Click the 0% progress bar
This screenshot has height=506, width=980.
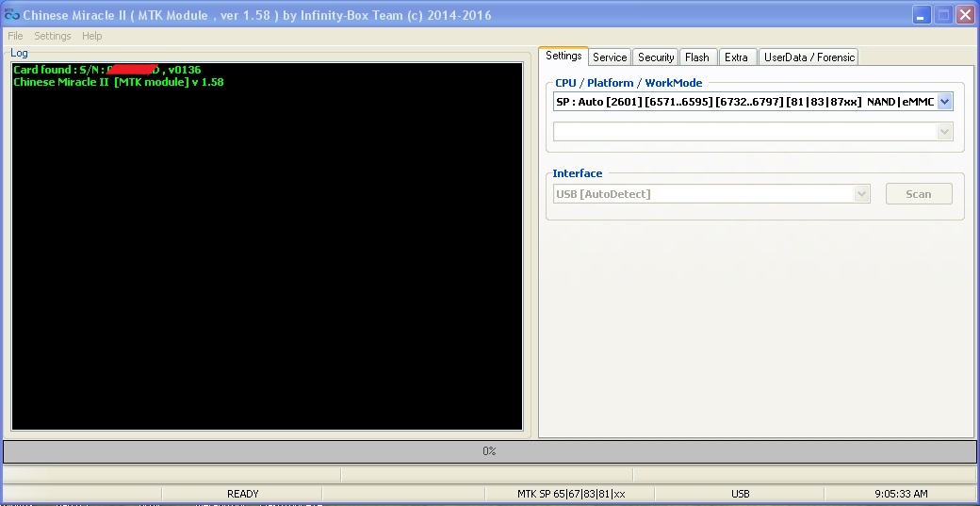pyautogui.click(x=489, y=451)
